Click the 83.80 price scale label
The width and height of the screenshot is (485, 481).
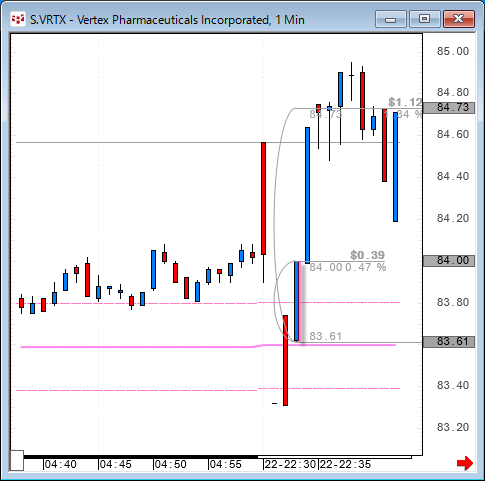[x=453, y=302]
